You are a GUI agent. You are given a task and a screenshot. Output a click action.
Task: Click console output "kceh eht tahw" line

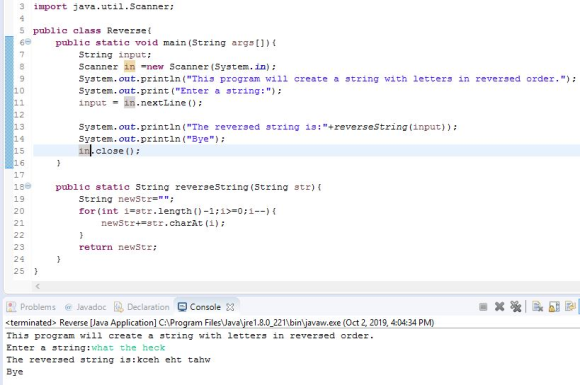(x=108, y=360)
